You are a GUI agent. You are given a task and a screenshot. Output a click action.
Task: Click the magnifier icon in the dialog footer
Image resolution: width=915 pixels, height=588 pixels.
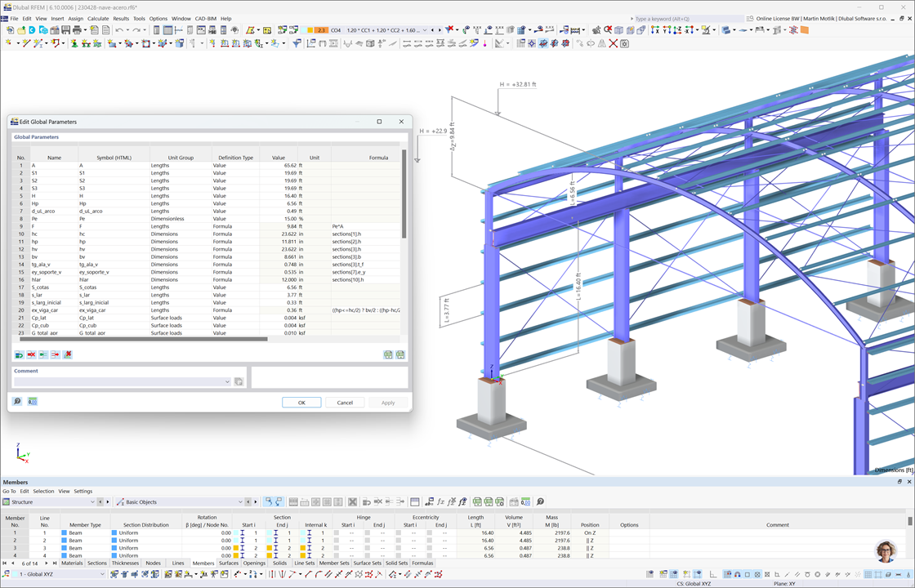point(17,401)
